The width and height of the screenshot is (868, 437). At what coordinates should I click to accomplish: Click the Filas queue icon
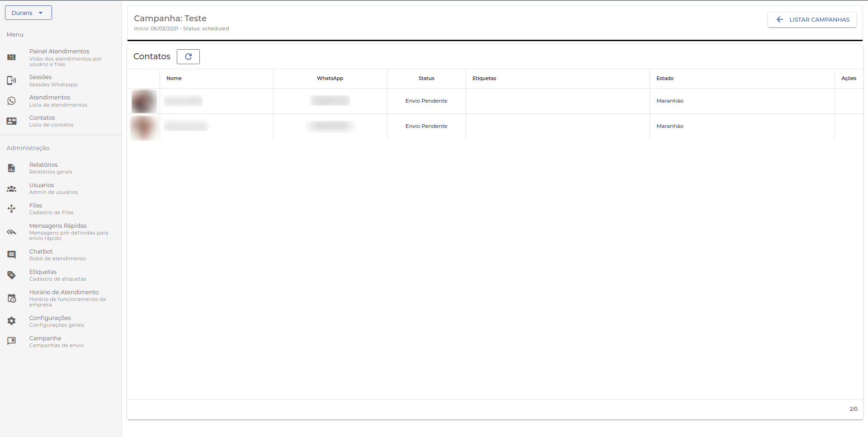(12, 209)
